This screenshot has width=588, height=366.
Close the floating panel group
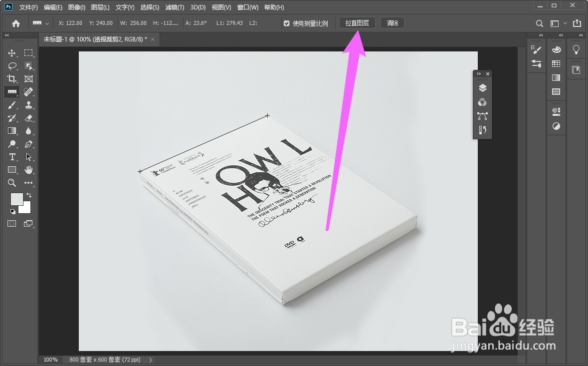[x=487, y=73]
